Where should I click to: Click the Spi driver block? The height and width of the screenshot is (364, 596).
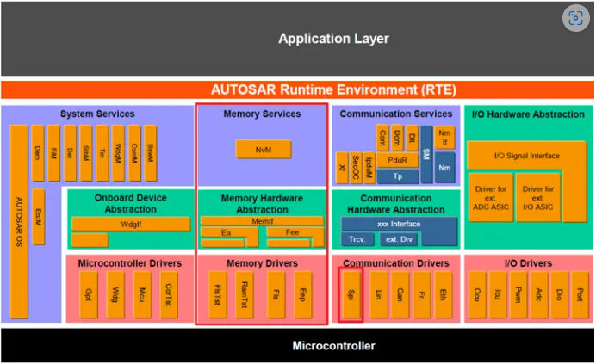tap(351, 295)
